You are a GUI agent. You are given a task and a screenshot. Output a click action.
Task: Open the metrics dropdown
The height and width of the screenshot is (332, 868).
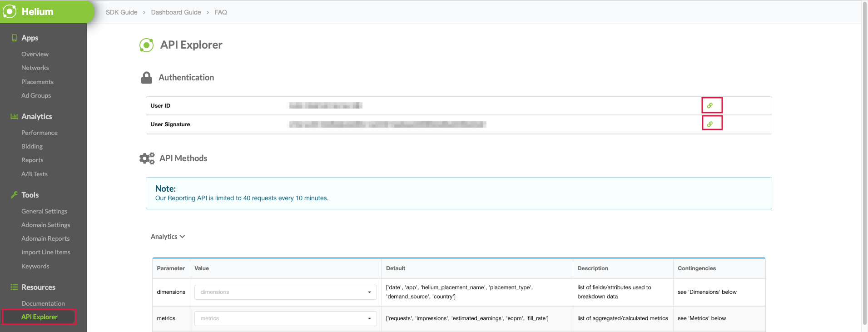[285, 318]
